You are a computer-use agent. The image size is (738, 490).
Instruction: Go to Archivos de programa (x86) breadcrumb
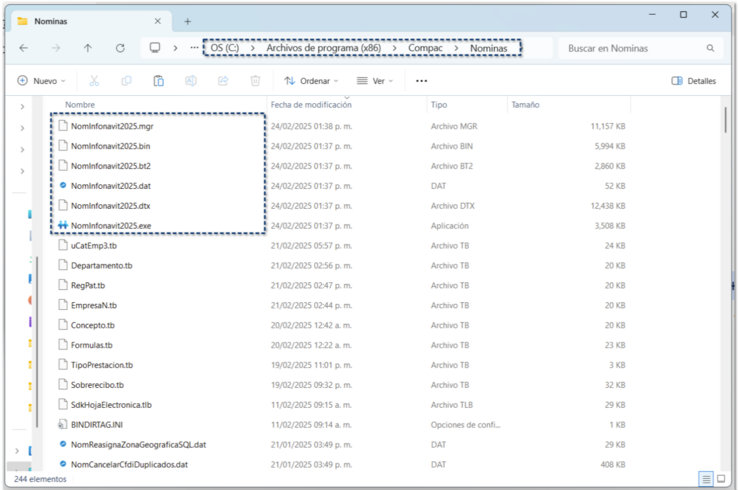coord(323,48)
